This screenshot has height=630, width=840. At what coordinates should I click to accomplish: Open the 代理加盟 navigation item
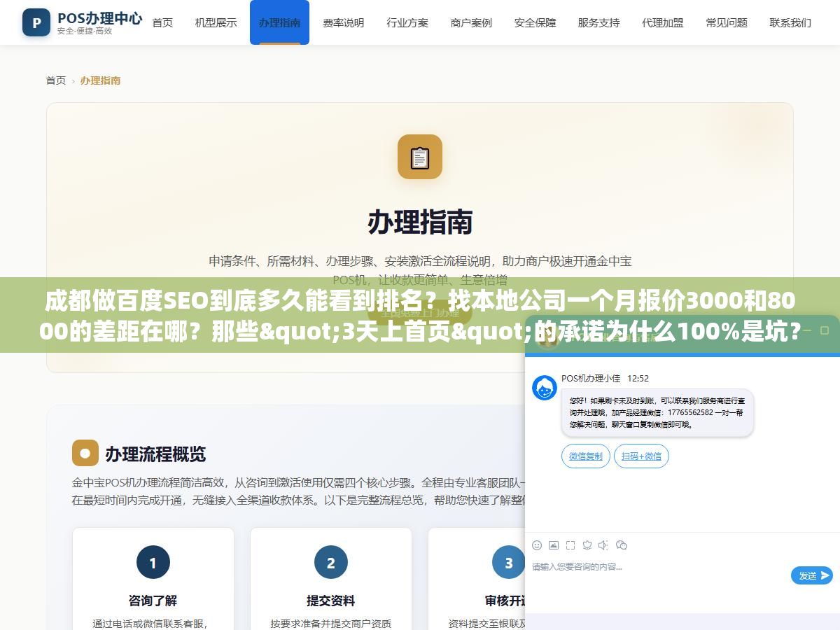tap(662, 22)
